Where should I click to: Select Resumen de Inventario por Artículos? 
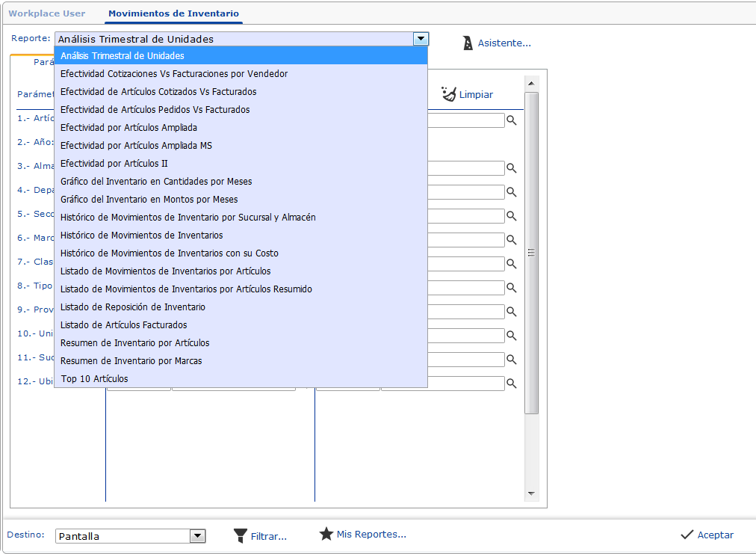point(241,342)
